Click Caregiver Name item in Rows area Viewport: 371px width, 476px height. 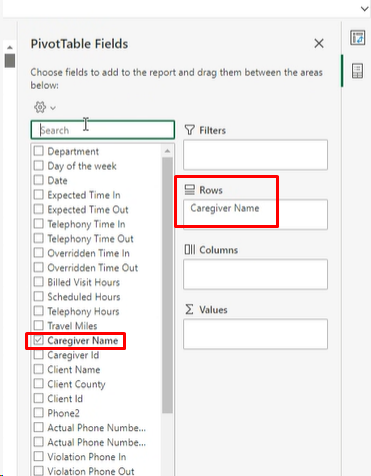coord(225,208)
